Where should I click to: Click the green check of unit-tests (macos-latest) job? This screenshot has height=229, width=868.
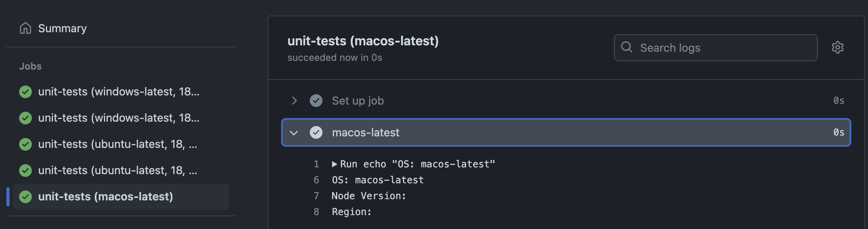[x=25, y=197]
